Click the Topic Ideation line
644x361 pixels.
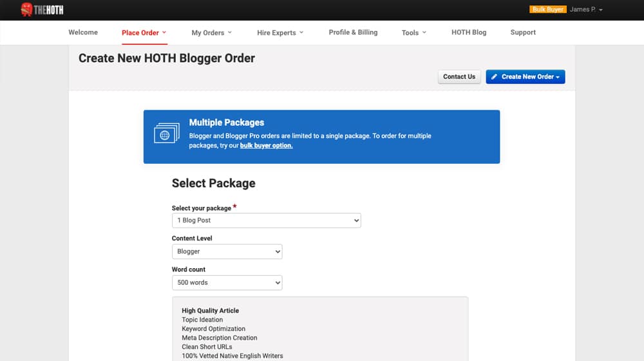coord(202,320)
